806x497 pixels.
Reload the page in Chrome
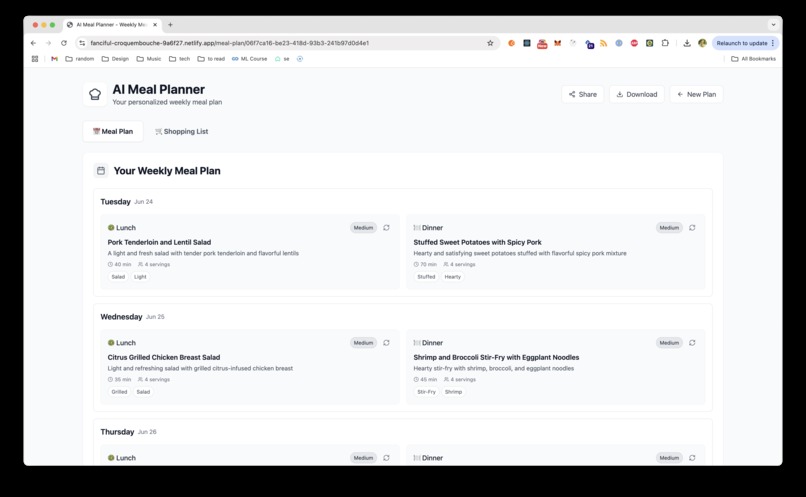click(64, 43)
